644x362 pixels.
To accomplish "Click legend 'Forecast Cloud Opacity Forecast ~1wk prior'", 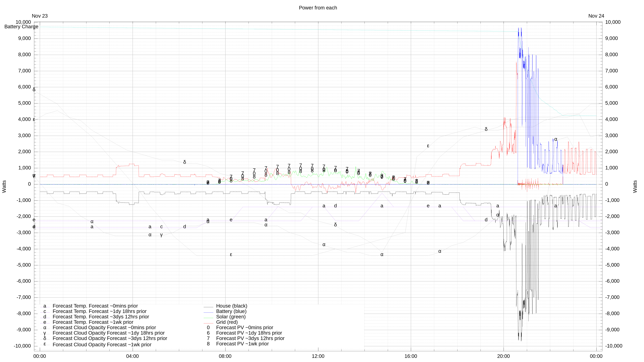I will tap(102, 345).
